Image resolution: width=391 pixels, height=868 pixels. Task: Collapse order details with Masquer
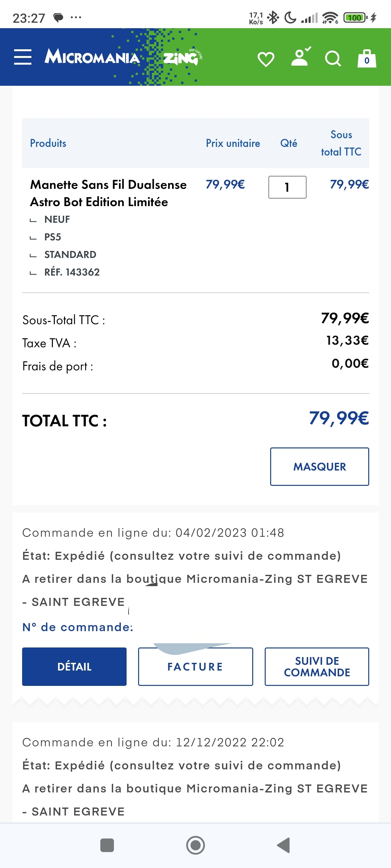point(319,466)
